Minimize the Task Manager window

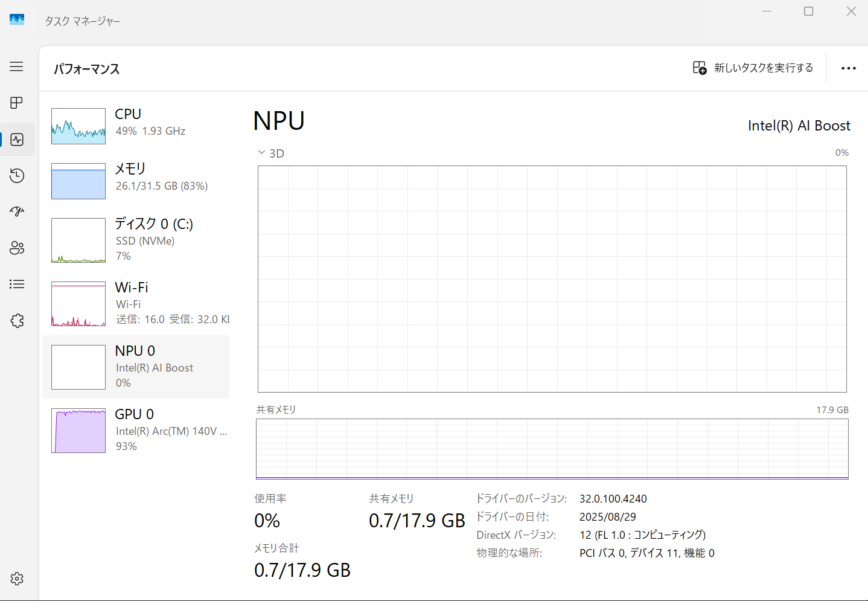[767, 11]
